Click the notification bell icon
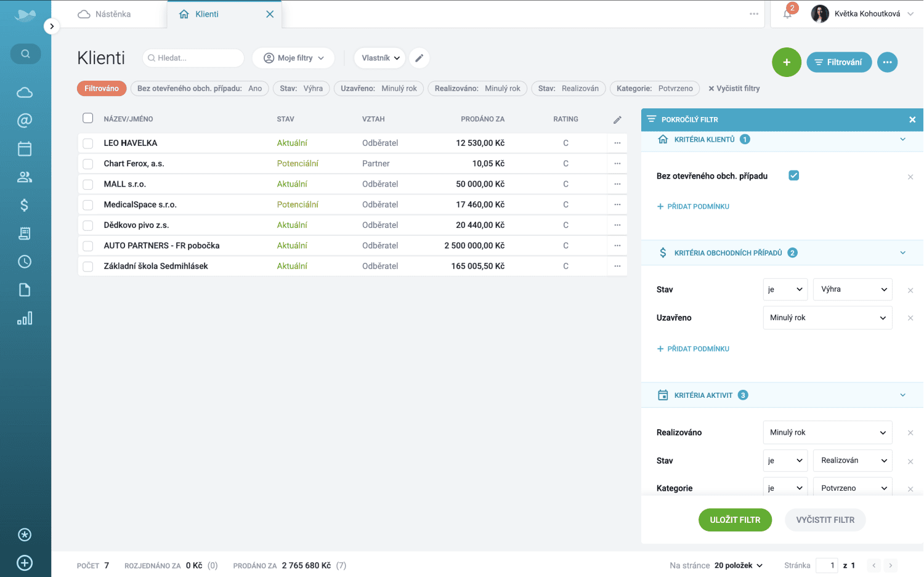 [788, 14]
